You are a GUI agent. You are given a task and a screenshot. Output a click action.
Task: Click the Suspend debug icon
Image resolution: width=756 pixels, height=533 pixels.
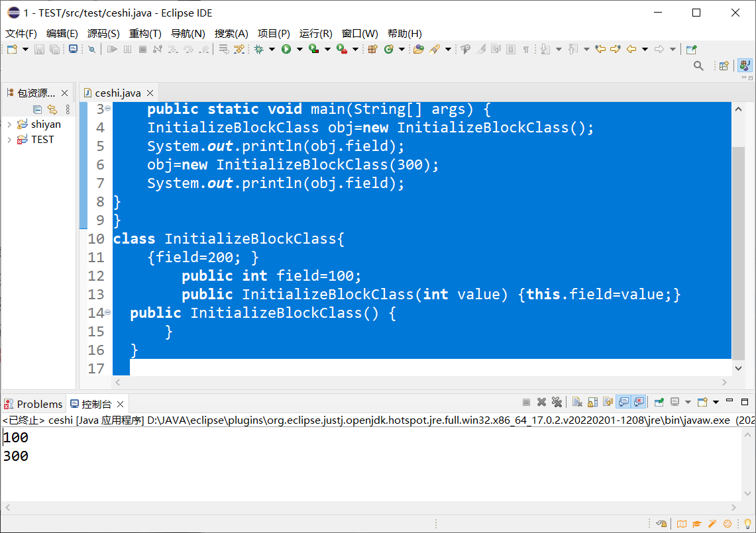tap(127, 49)
